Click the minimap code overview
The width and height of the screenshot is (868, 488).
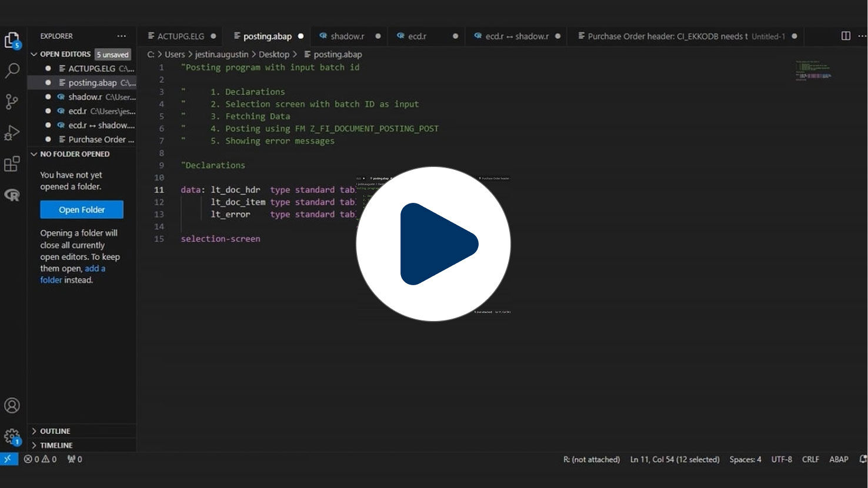pyautogui.click(x=813, y=71)
